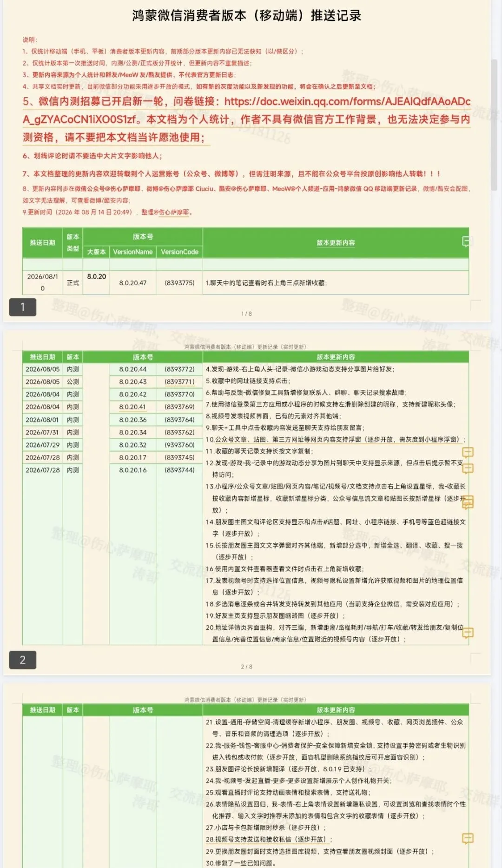Click the VersionCode column header
This screenshot has width=502, height=868.
179,252
